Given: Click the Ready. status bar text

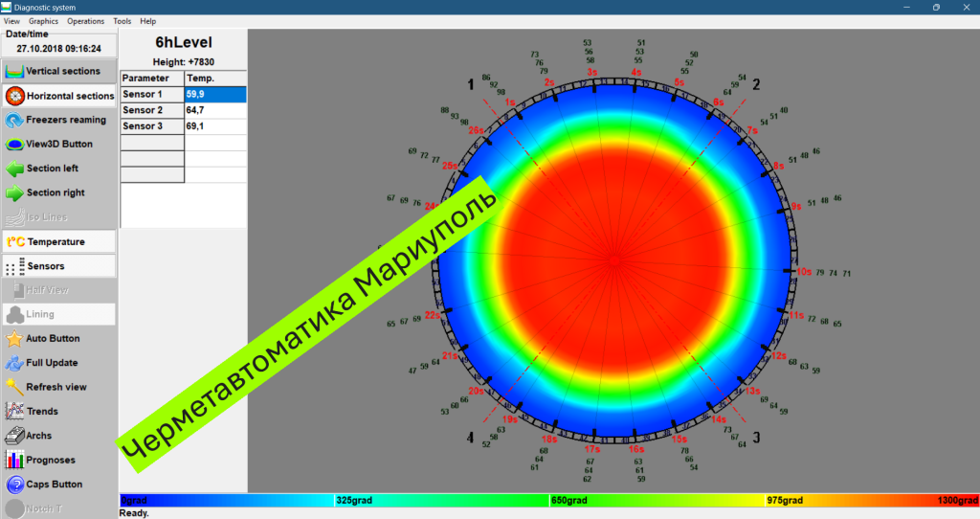Looking at the screenshot, I should [x=134, y=512].
